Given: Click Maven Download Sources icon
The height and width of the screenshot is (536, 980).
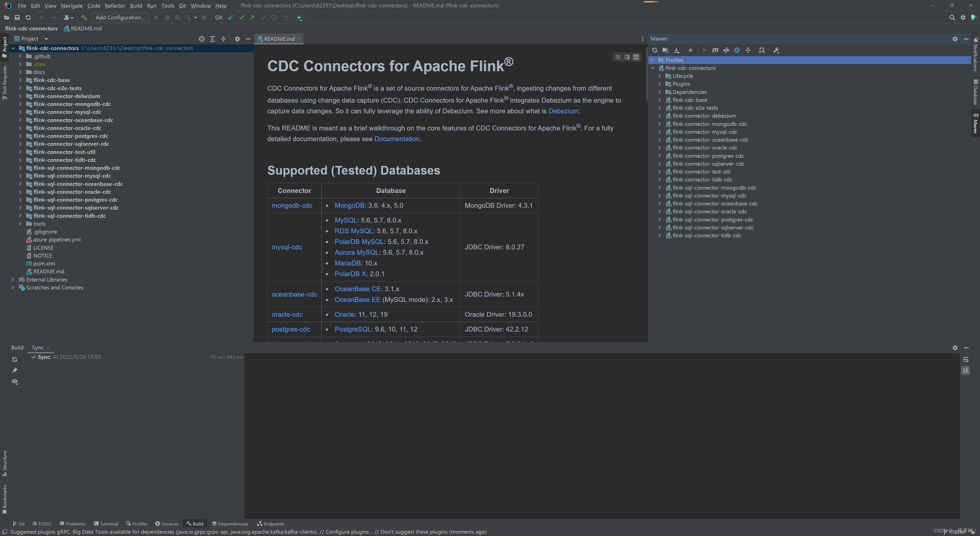Looking at the screenshot, I should [x=676, y=50].
